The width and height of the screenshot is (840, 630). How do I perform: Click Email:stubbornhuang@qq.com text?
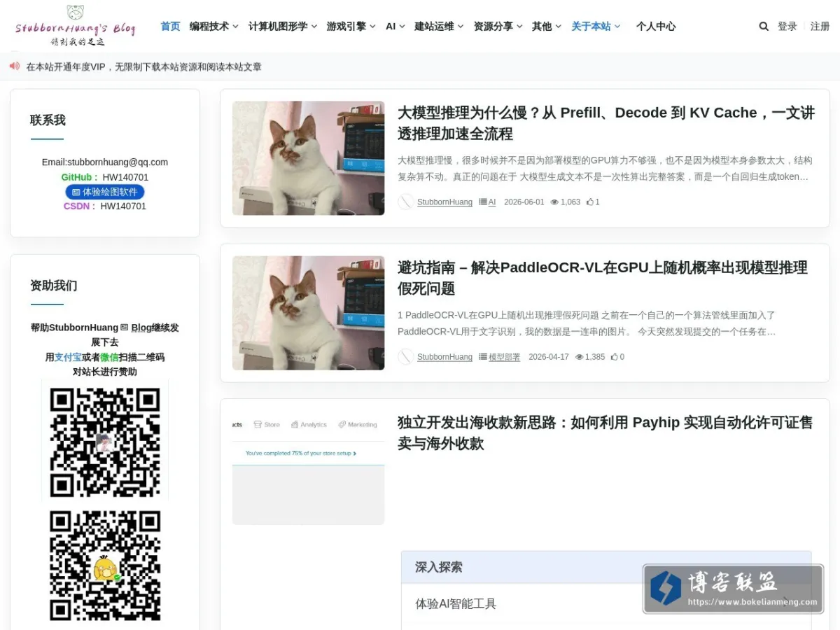coord(105,162)
